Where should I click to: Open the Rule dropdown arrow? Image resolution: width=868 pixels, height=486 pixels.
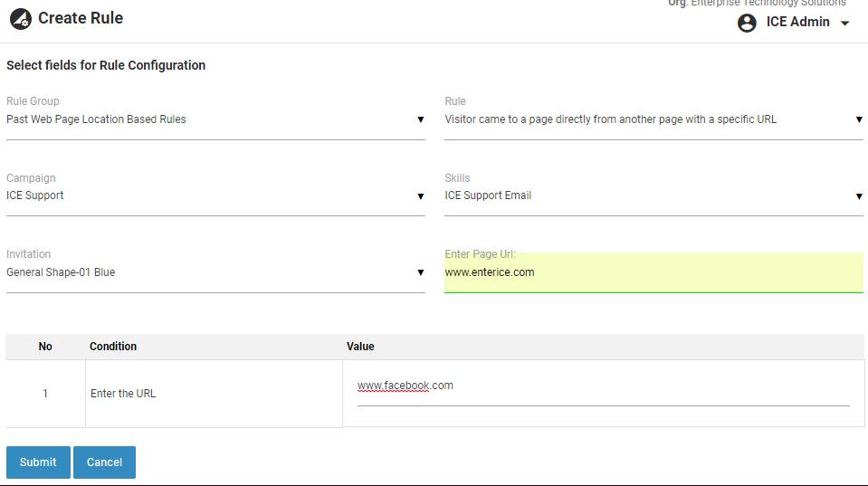pyautogui.click(x=858, y=119)
